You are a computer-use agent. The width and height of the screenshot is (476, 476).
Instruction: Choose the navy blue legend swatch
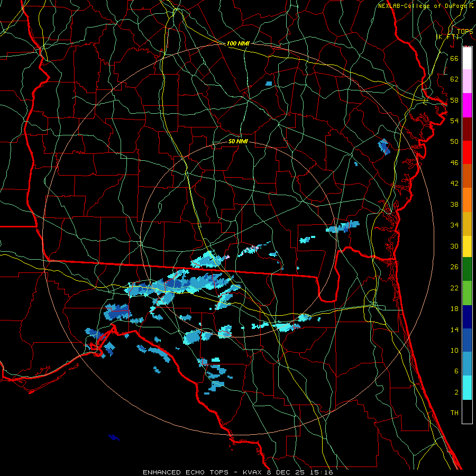467,317
